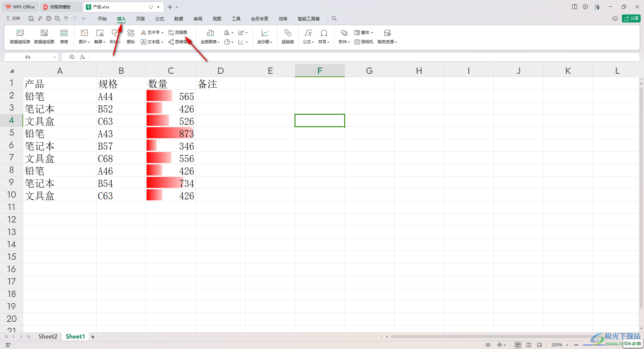
Task: Undo the last action
Action: coord(66,19)
